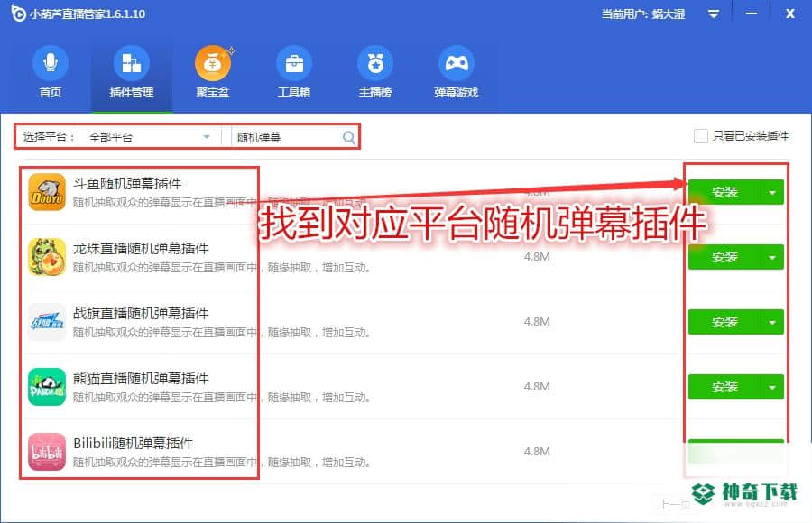Click the description under 战旗直播随机弹幕插件
Image resolution: width=812 pixels, height=523 pixels.
(x=222, y=333)
